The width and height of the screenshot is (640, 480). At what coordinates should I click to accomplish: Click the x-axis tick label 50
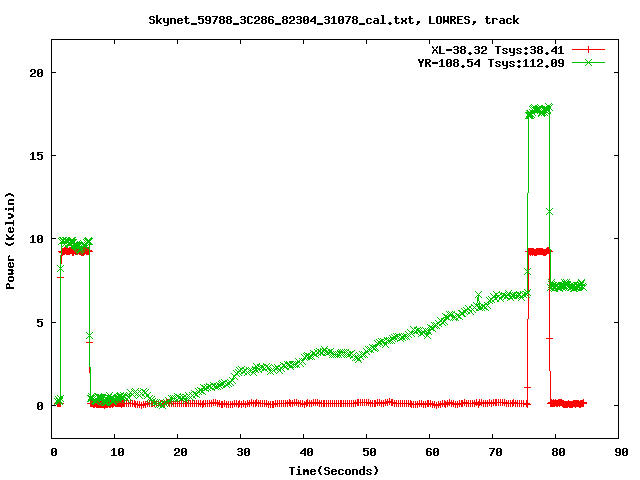[369, 452]
